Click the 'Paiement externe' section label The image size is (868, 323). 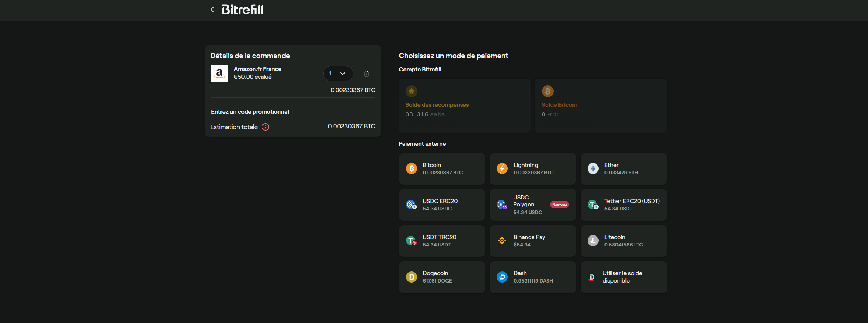[422, 144]
